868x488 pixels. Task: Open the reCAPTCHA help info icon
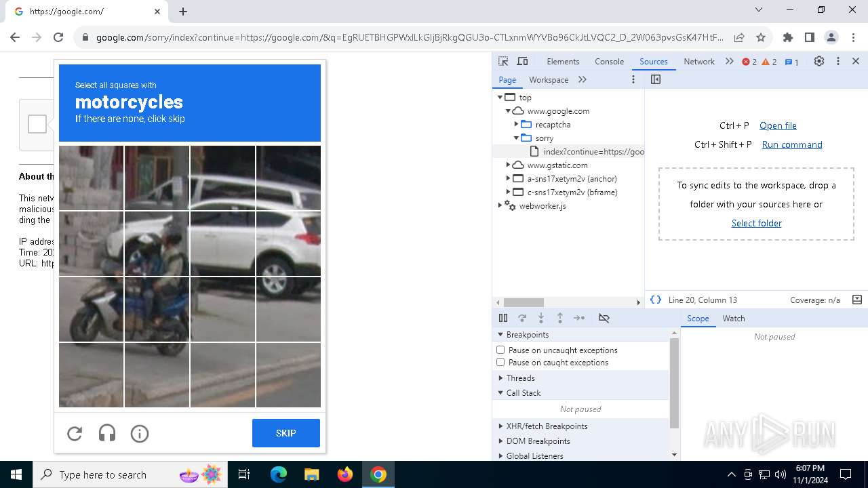[140, 433]
